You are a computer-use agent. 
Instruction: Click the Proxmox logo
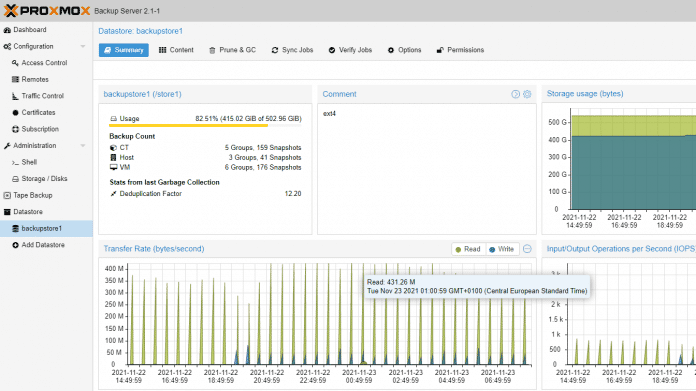click(x=47, y=10)
